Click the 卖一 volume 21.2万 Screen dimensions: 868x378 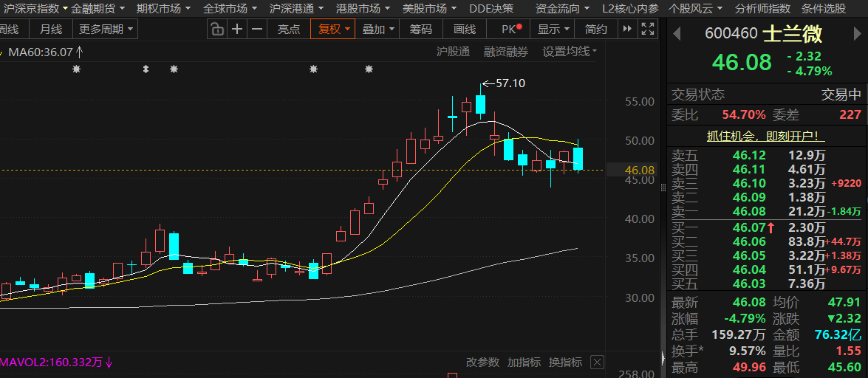pyautogui.click(x=807, y=211)
